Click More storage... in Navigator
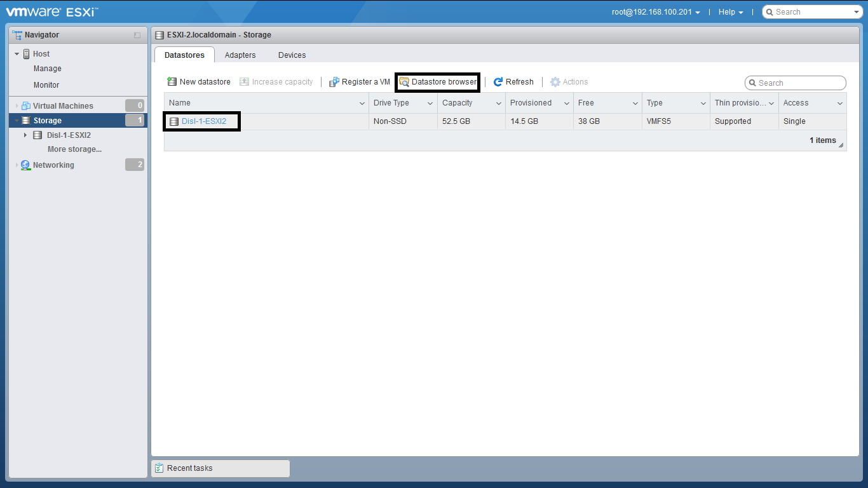The height and width of the screenshot is (488, 868). point(74,149)
